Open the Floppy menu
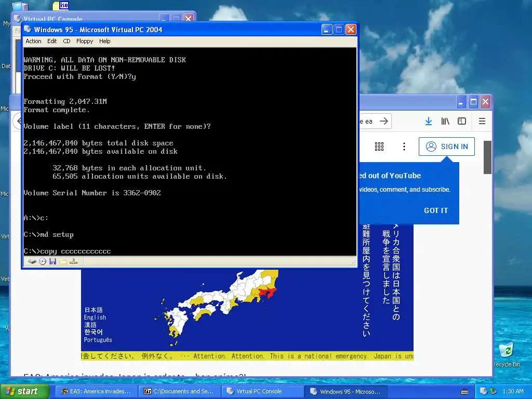Screen dimensions: 532x399 (85, 41)
